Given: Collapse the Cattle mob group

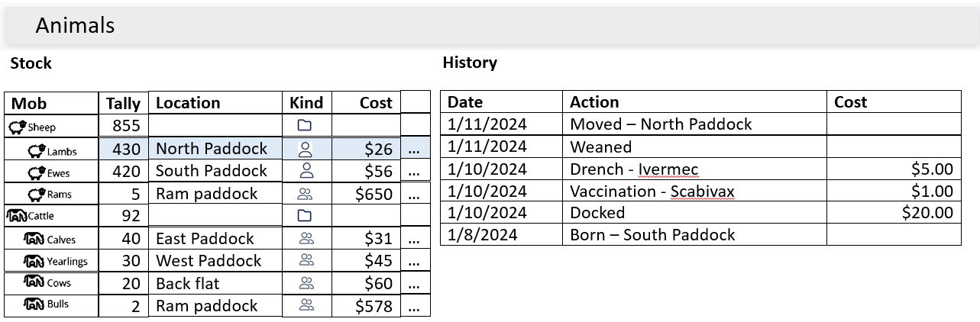Looking at the screenshot, I should point(17,216).
